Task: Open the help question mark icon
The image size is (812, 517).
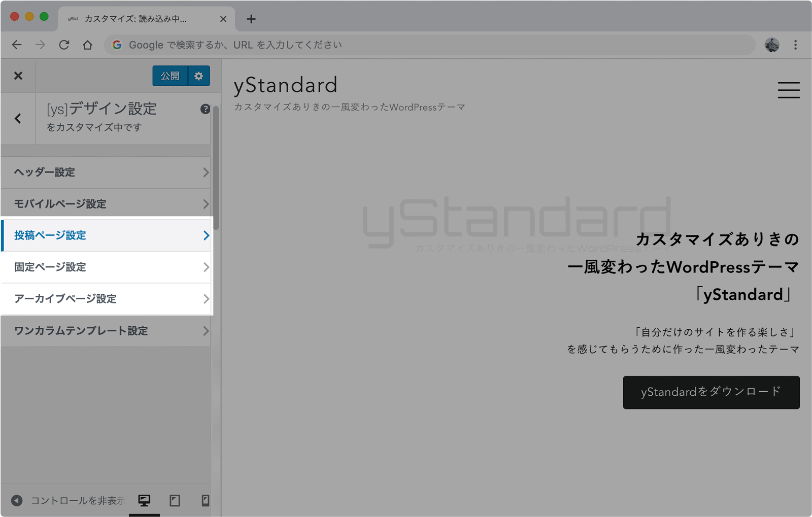Action: coord(205,109)
